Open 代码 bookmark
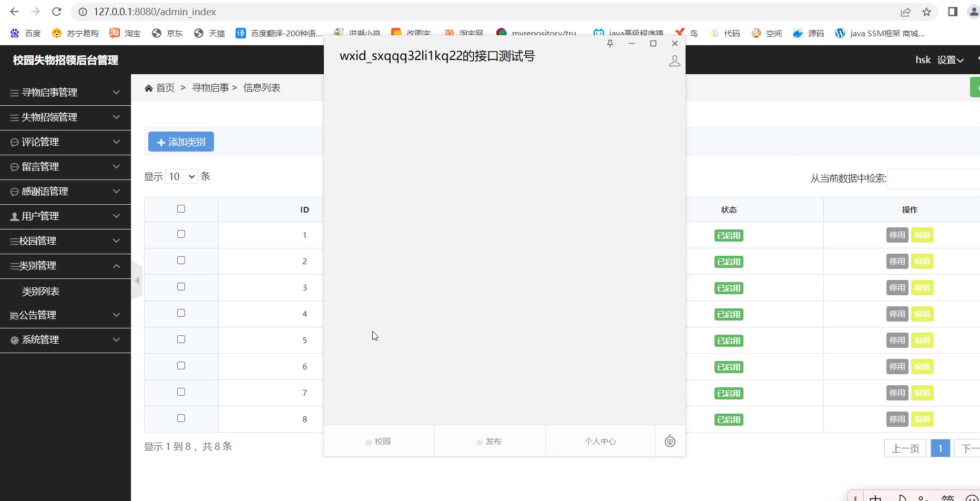 tap(725, 33)
